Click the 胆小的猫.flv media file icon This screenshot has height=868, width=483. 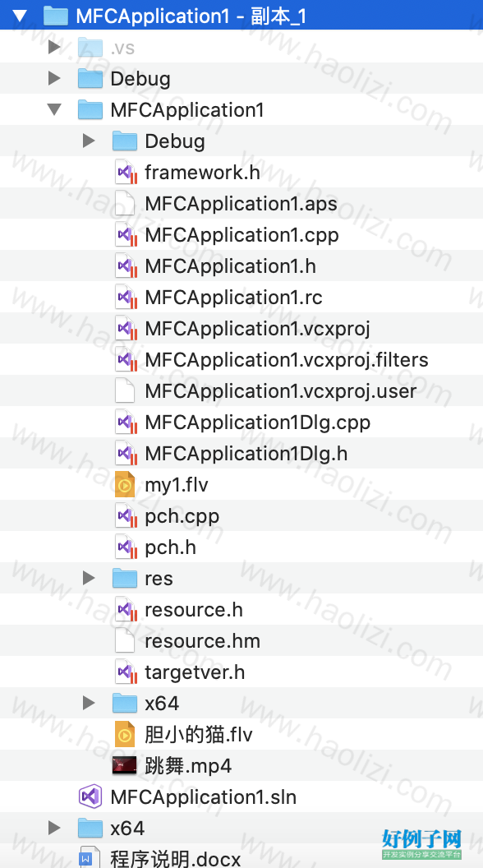point(125,735)
